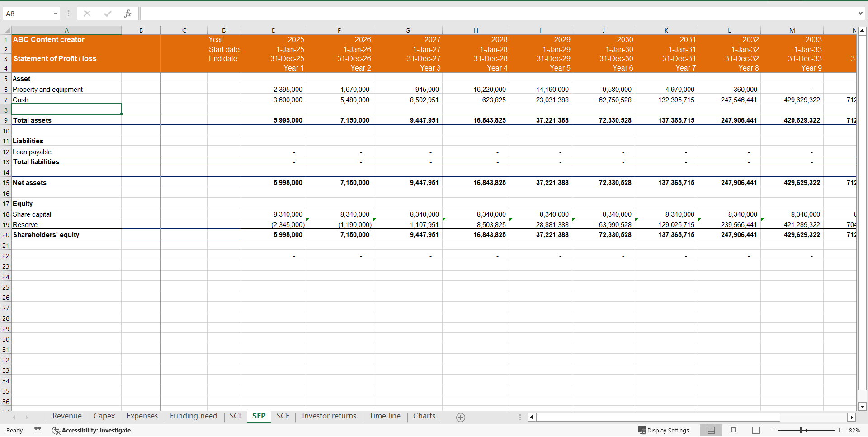868x437 pixels.
Task: Click the status bar sheet tab splitter dots
Action: (x=520, y=417)
